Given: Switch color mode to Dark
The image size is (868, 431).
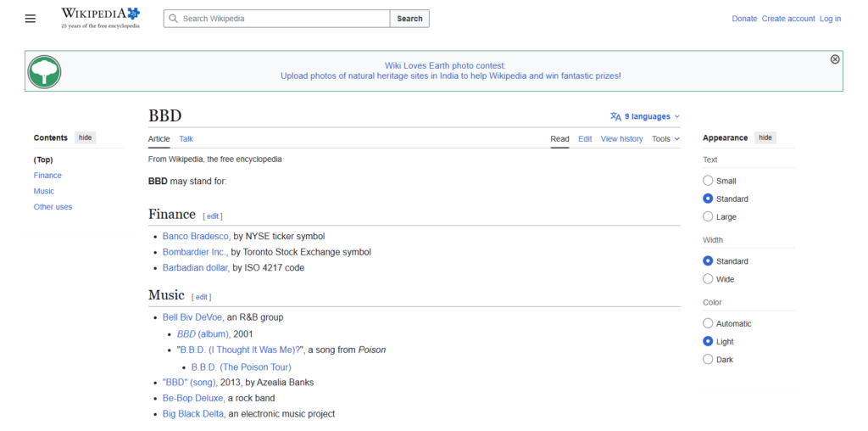Looking at the screenshot, I should coord(708,360).
